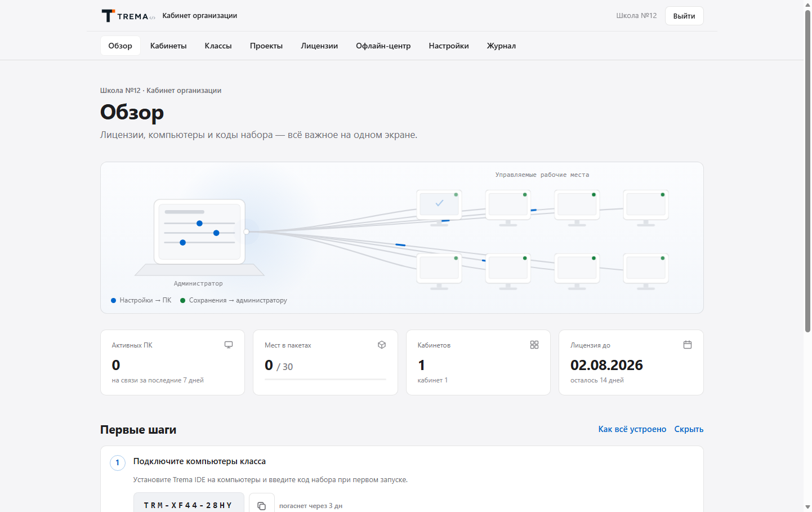Click the monitor icon in Активных ПК card

229,345
